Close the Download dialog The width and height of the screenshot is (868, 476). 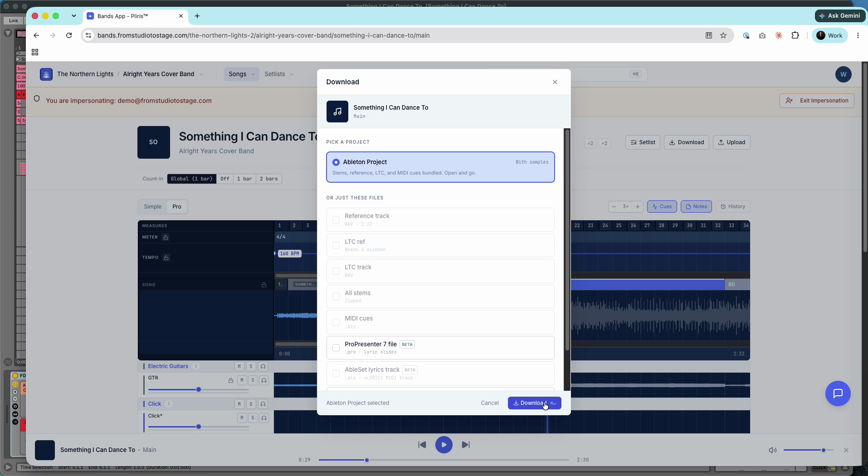(555, 82)
